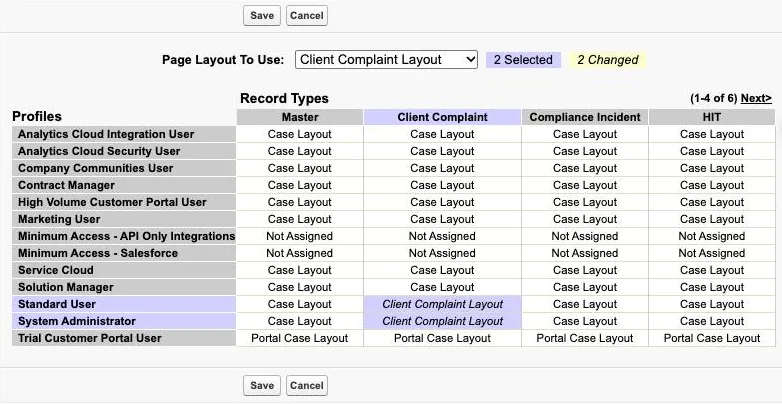Select the System Administrator profile row
Image resolution: width=782 pixels, height=404 pixels.
pyautogui.click(x=124, y=321)
